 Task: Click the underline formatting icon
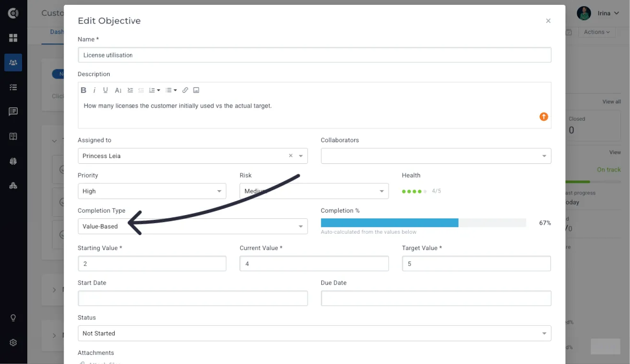105,90
